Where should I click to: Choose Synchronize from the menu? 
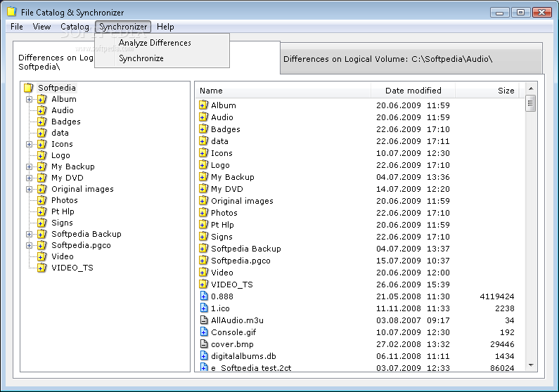(x=162, y=58)
